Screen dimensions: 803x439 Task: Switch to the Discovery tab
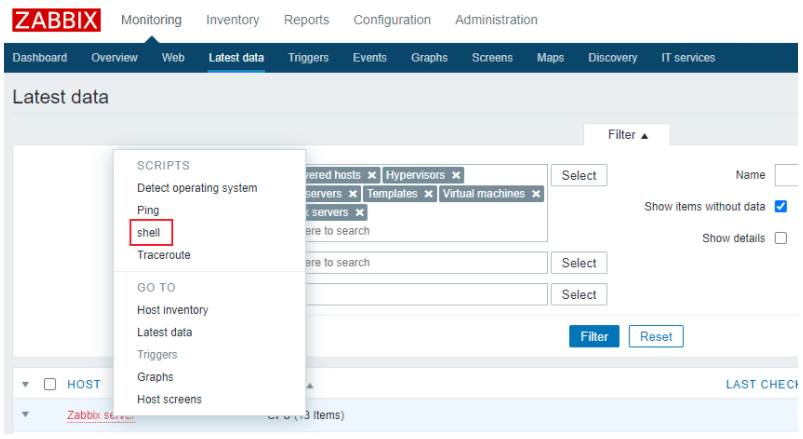[612, 57]
